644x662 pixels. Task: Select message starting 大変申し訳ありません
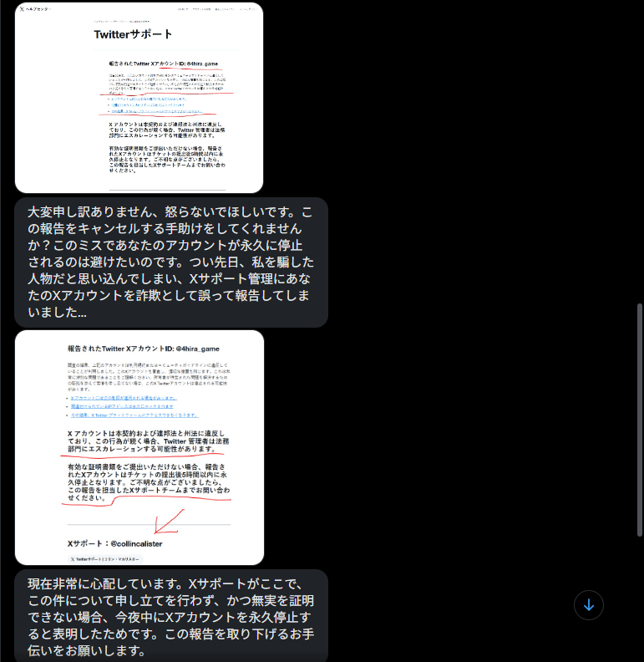pos(171,262)
